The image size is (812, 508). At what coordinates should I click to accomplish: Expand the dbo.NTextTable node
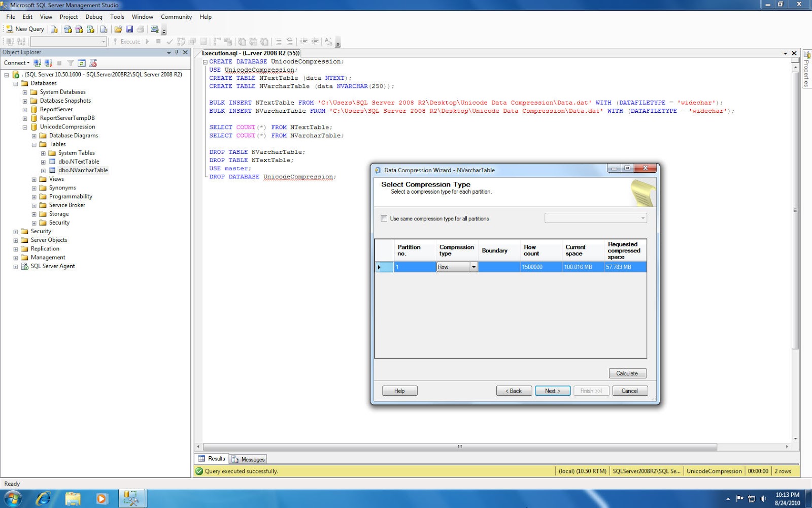[x=43, y=162]
